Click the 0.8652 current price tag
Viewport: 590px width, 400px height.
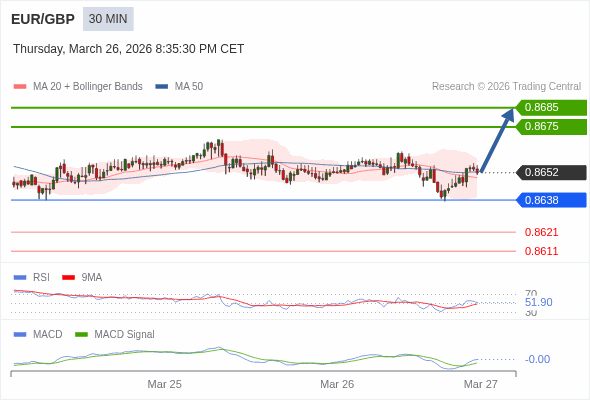point(551,172)
